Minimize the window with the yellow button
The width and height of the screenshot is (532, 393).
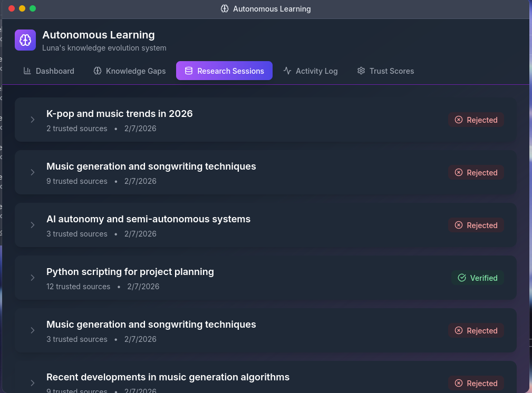[22, 8]
